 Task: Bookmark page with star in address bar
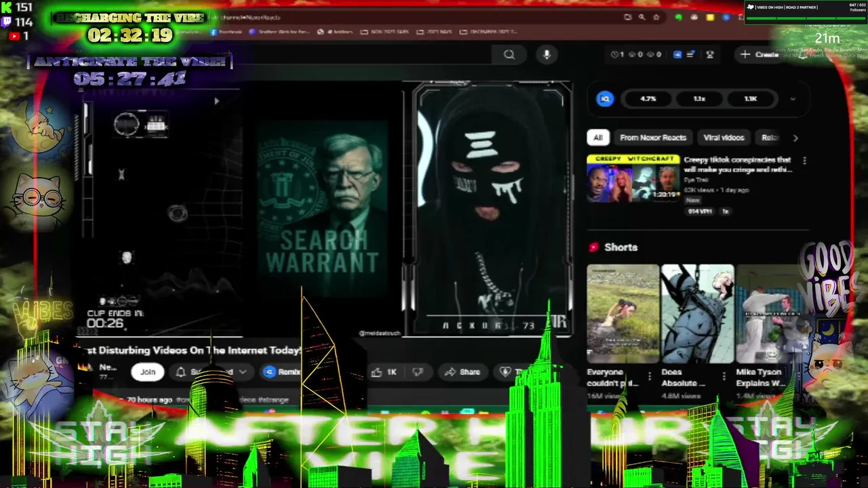pos(656,17)
